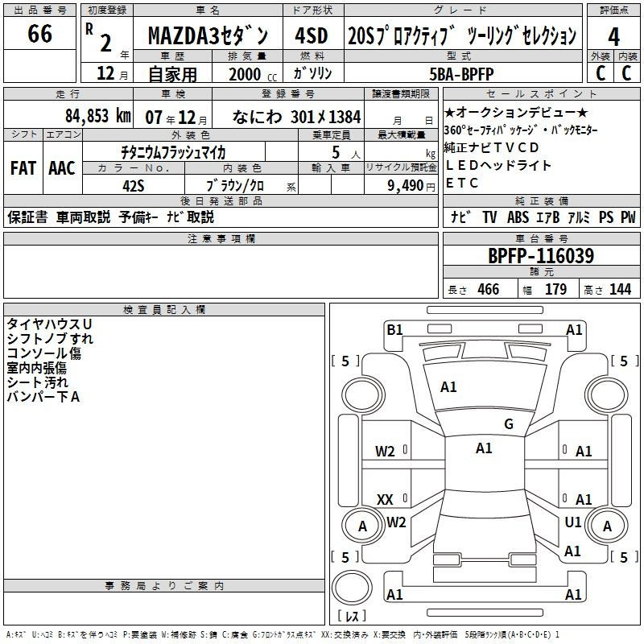
Task: Select U1 mark on right rear fender
Action: (573, 522)
